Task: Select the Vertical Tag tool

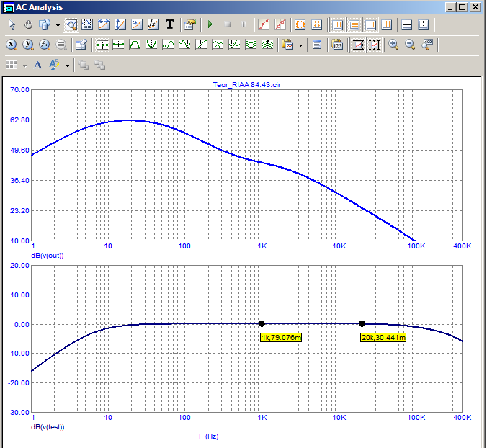Action: 120,24
